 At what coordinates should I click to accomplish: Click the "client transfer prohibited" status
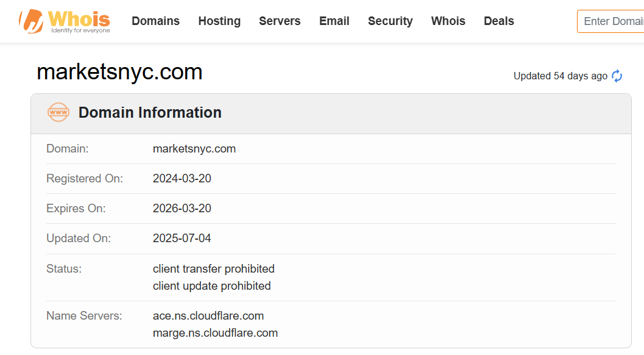[214, 269]
